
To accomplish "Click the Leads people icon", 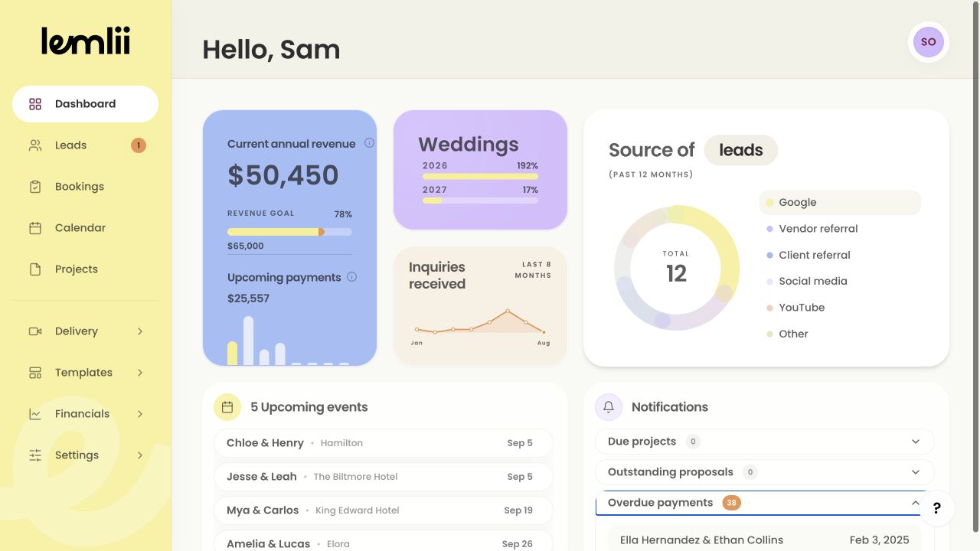I will 35,145.
